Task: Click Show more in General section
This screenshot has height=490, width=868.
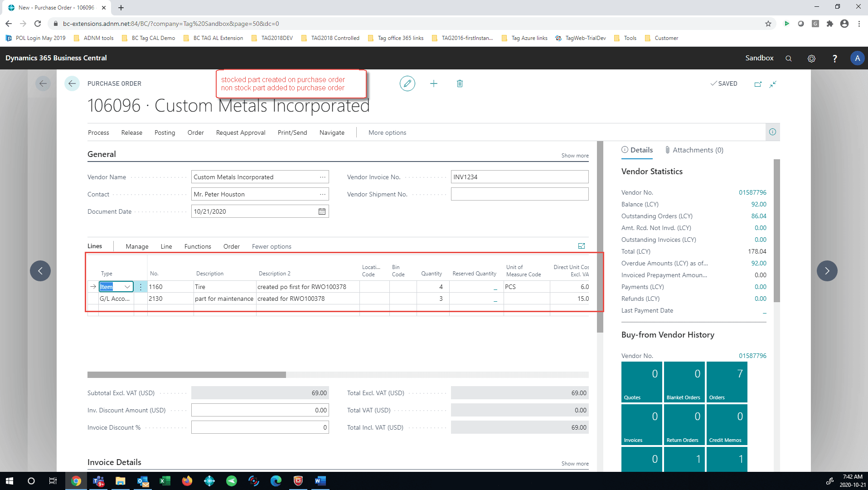Action: tap(575, 156)
